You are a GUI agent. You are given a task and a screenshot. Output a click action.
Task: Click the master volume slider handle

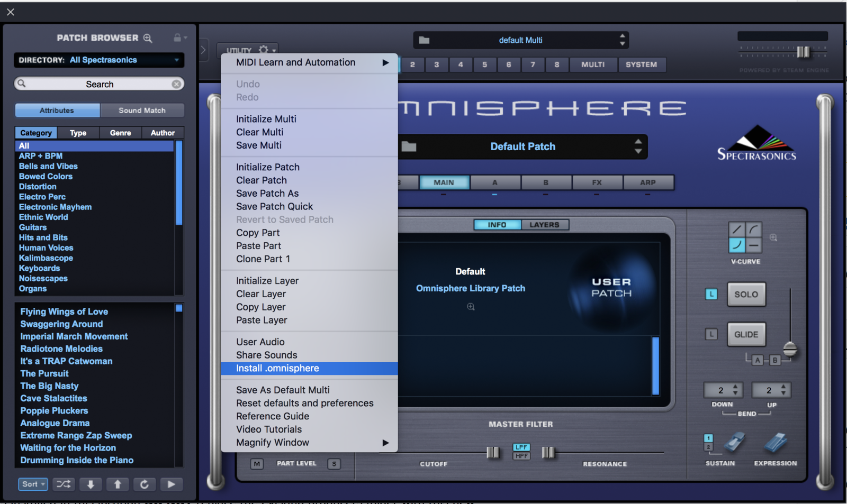[803, 51]
